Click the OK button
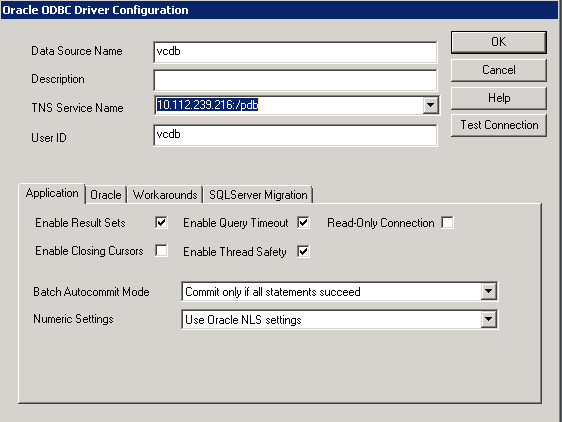 coord(499,42)
